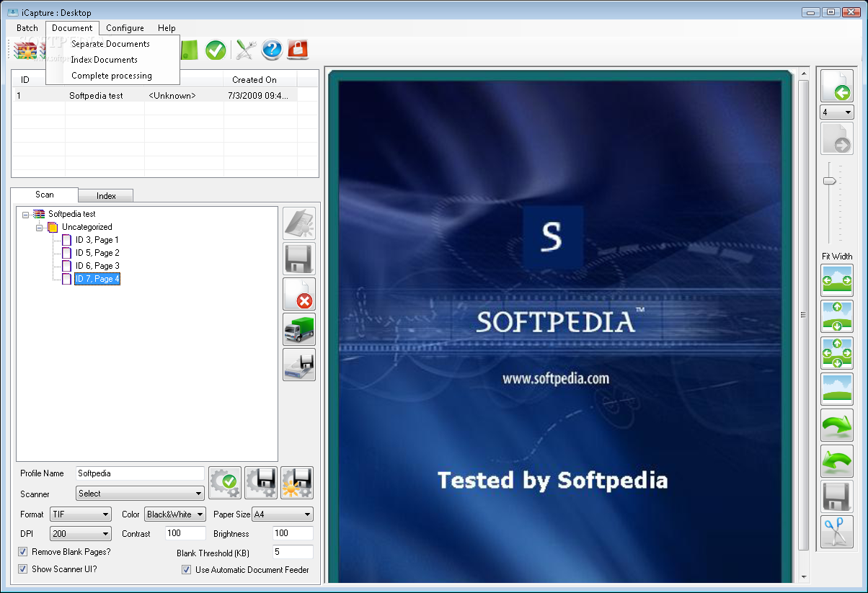Click the grayed scan new document icon
The width and height of the screenshot is (868, 593).
click(299, 223)
